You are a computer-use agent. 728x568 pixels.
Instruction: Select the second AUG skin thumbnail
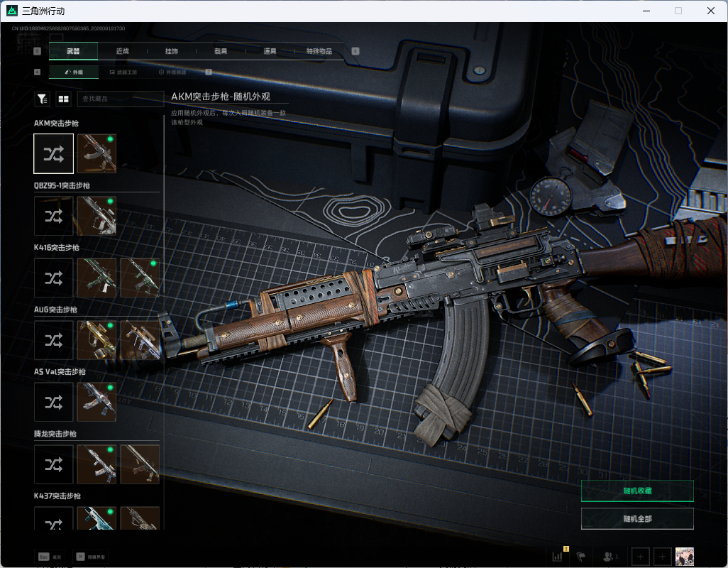tap(140, 340)
